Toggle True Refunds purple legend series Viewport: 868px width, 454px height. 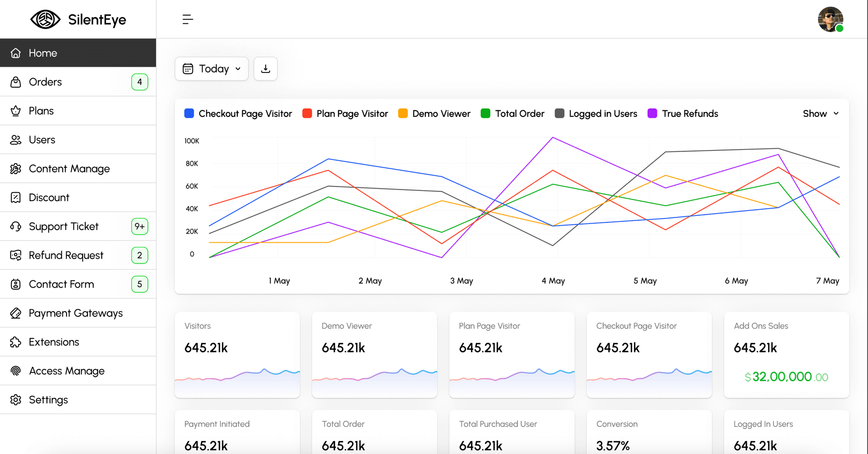683,113
